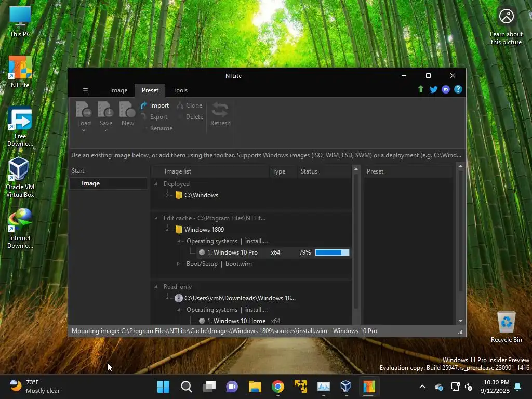The height and width of the screenshot is (399, 532).
Task: Click the x64 text in Windows 10 Pro row
Action: pos(275,252)
